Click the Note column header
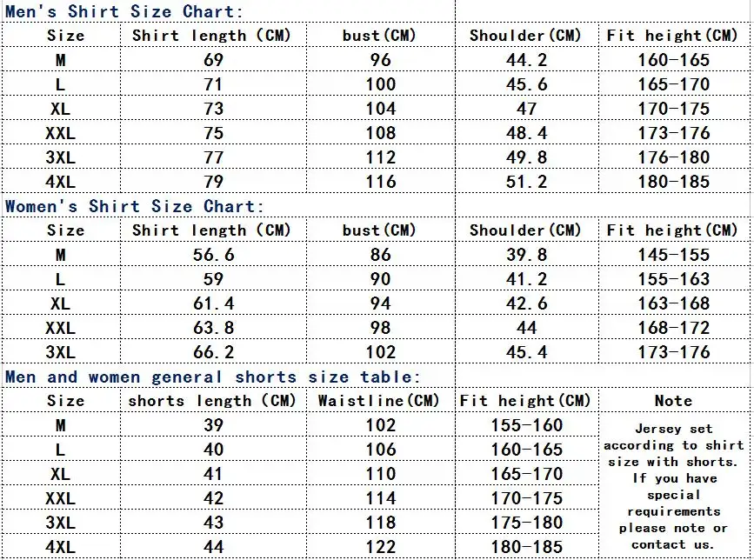 [x=674, y=401]
